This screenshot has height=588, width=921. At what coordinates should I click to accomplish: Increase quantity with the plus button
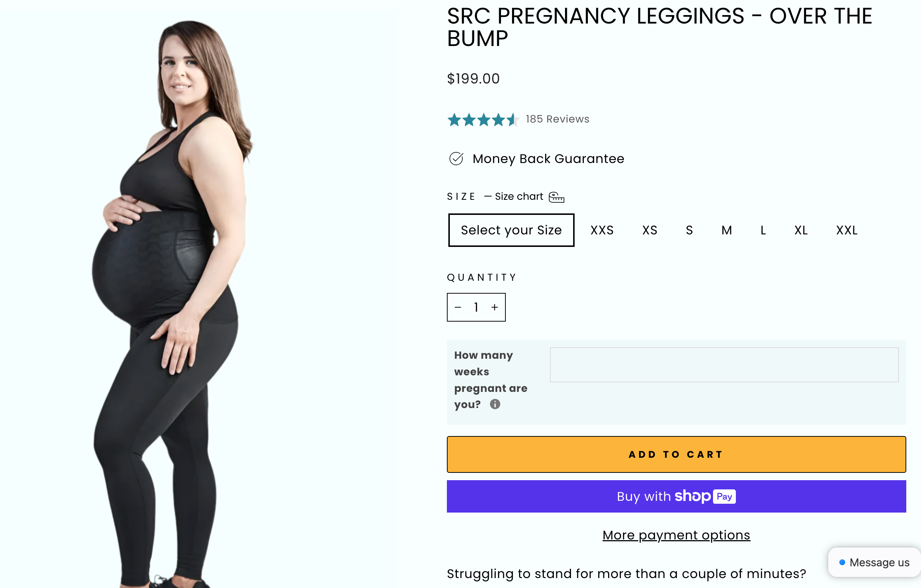tap(494, 307)
